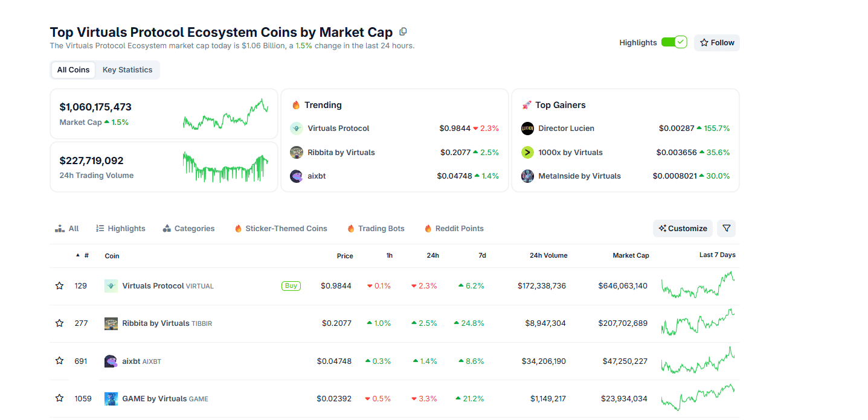Image resolution: width=868 pixels, height=420 pixels.
Task: Click the GAME seven-day sparkline chart
Action: click(x=698, y=398)
